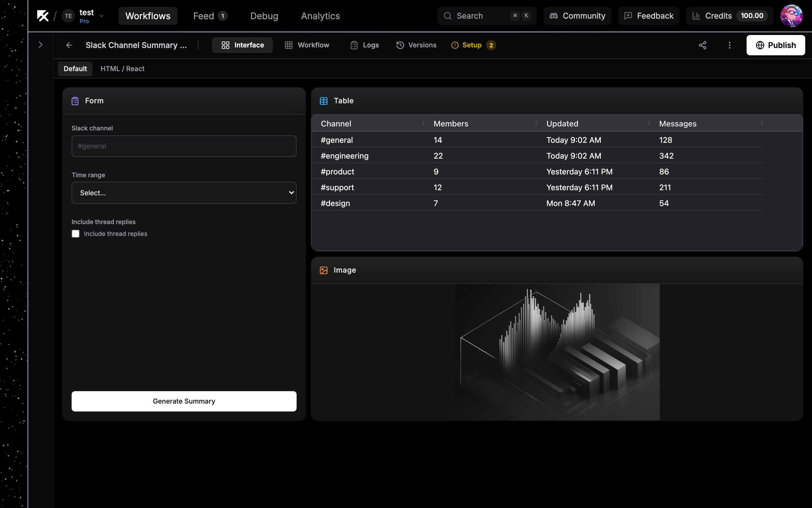The width and height of the screenshot is (812, 508).
Task: Click the Workflow tab table icon
Action: point(288,45)
